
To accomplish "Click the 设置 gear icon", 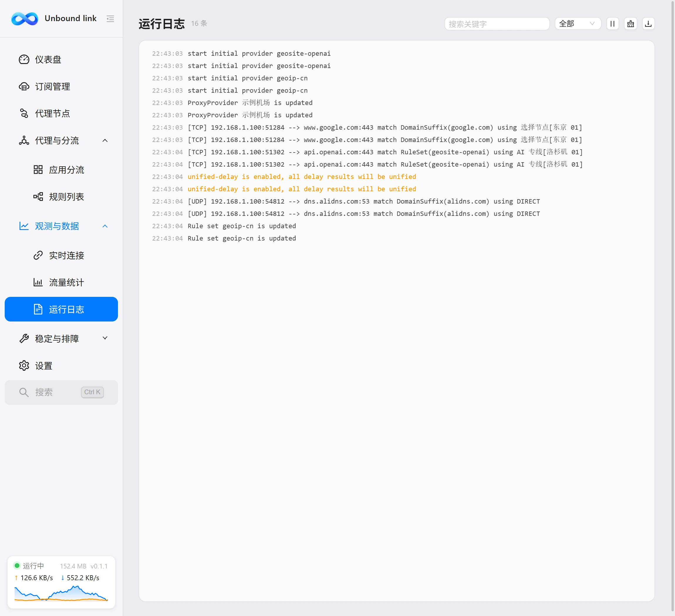I will pyautogui.click(x=24, y=365).
